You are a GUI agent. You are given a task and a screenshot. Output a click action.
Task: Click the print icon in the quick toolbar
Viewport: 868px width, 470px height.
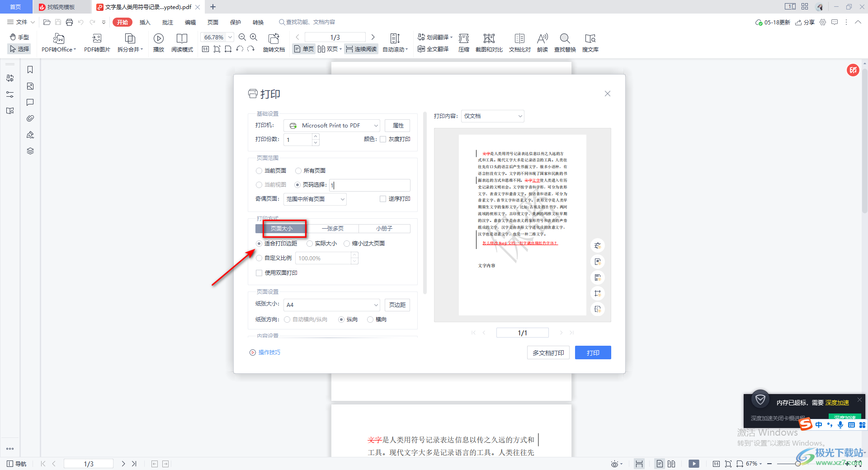[x=69, y=22]
